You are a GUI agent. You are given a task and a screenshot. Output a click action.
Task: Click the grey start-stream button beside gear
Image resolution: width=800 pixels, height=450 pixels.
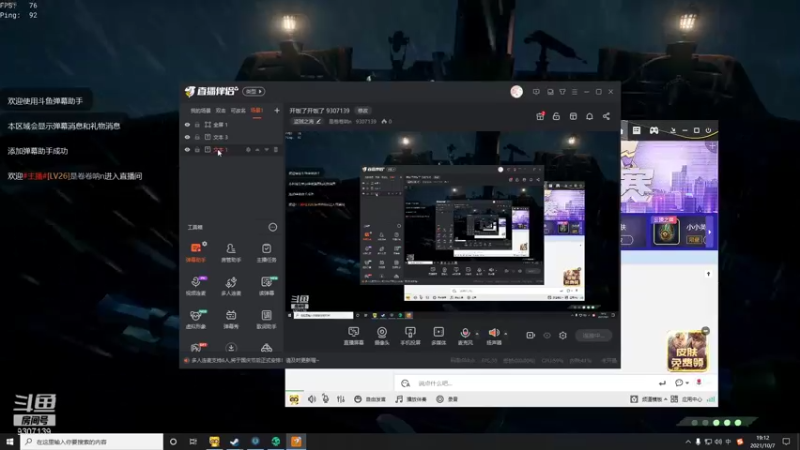click(x=593, y=335)
